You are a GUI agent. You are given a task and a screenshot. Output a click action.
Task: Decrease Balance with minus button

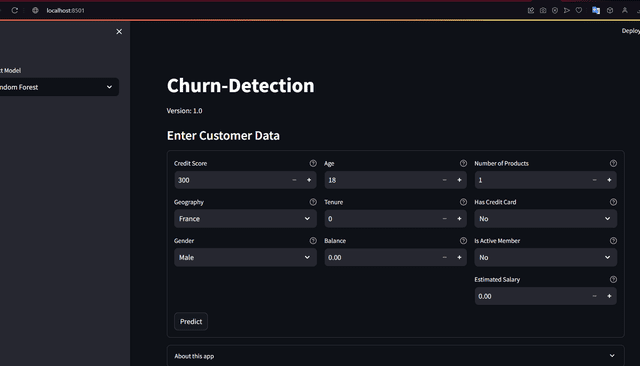coord(444,257)
